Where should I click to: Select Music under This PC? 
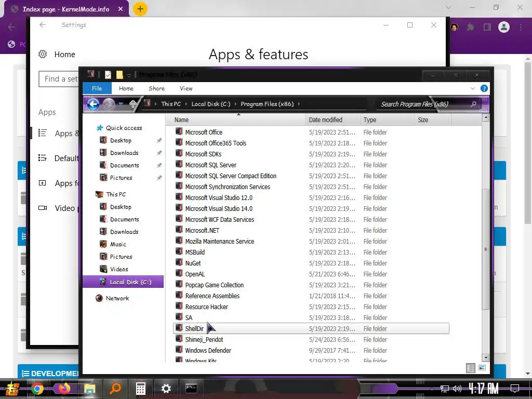point(118,244)
